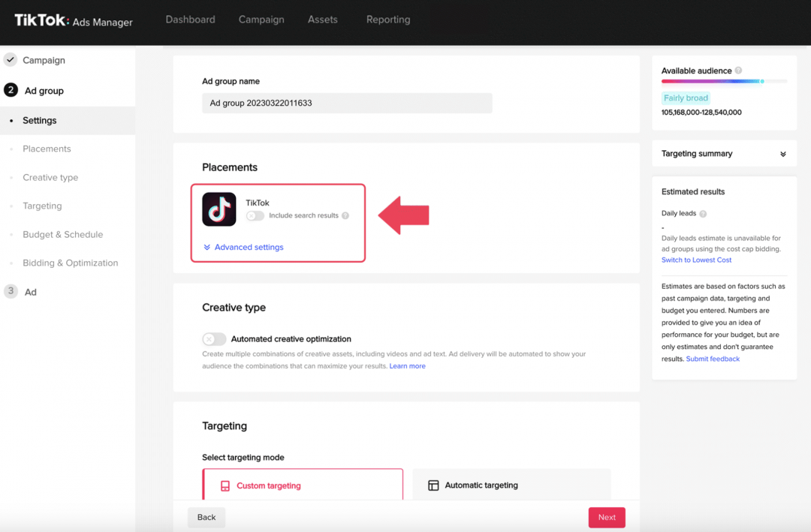Click the help icon beside Available audience
811x532 pixels.
[738, 71]
